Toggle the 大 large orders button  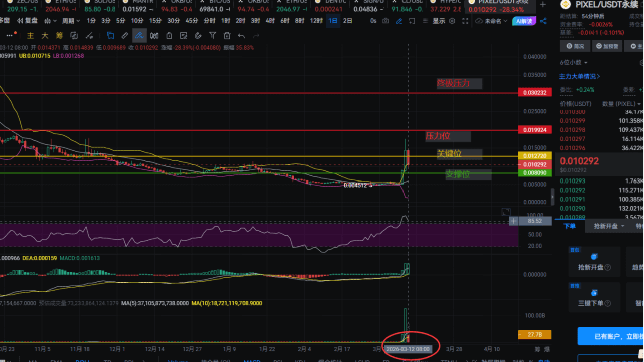click(45, 36)
